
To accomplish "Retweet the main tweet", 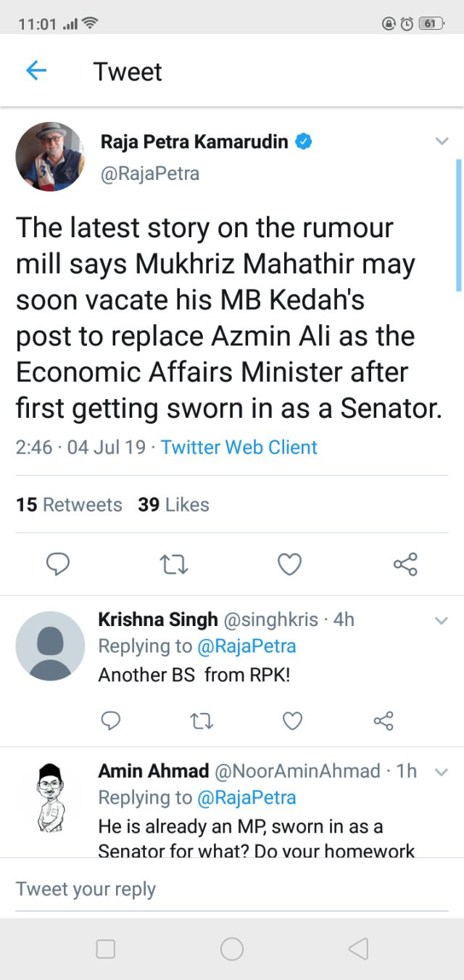I will coord(173,564).
